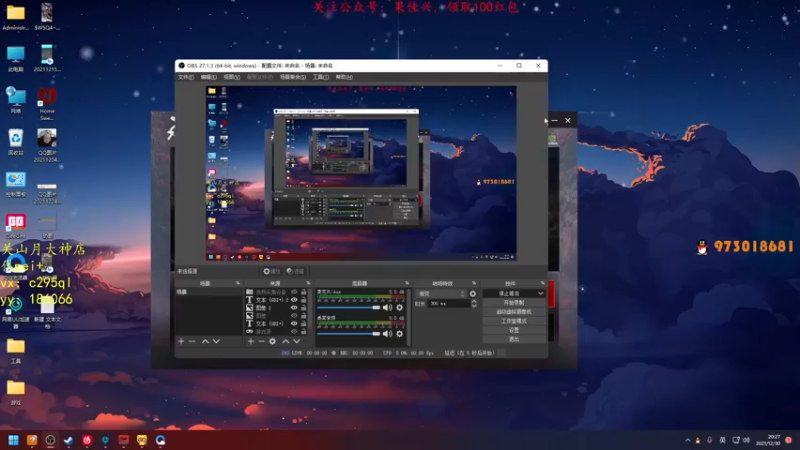This screenshot has height=450, width=800.
Task: Pop out the 来源 dock panel
Action: (x=308, y=283)
